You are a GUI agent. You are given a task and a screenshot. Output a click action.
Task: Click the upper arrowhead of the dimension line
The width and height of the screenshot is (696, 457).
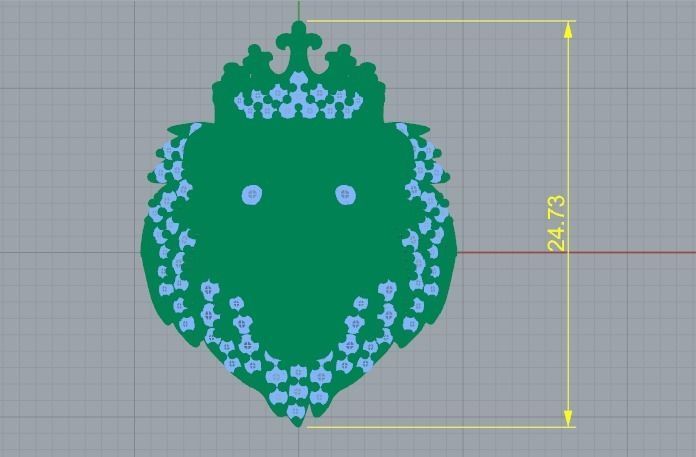pyautogui.click(x=568, y=30)
